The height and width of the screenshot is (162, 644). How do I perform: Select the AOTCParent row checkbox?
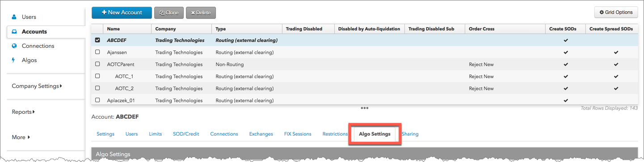tap(97, 64)
